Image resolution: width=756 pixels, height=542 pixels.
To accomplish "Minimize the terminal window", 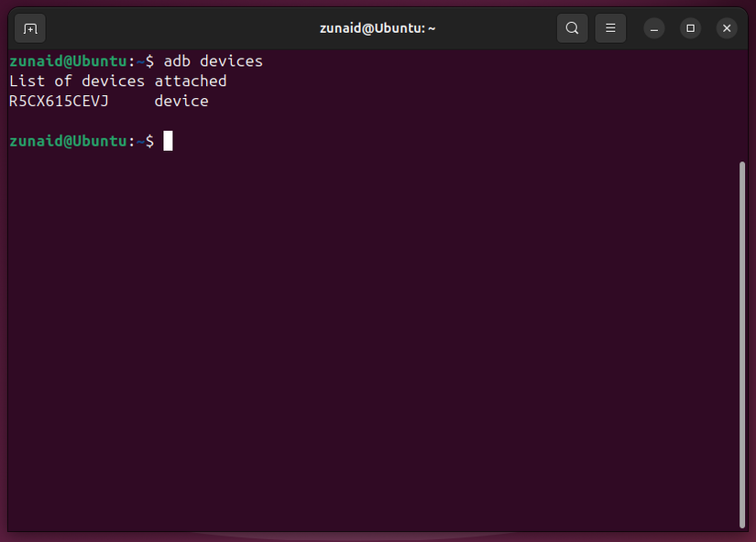I will [653, 28].
